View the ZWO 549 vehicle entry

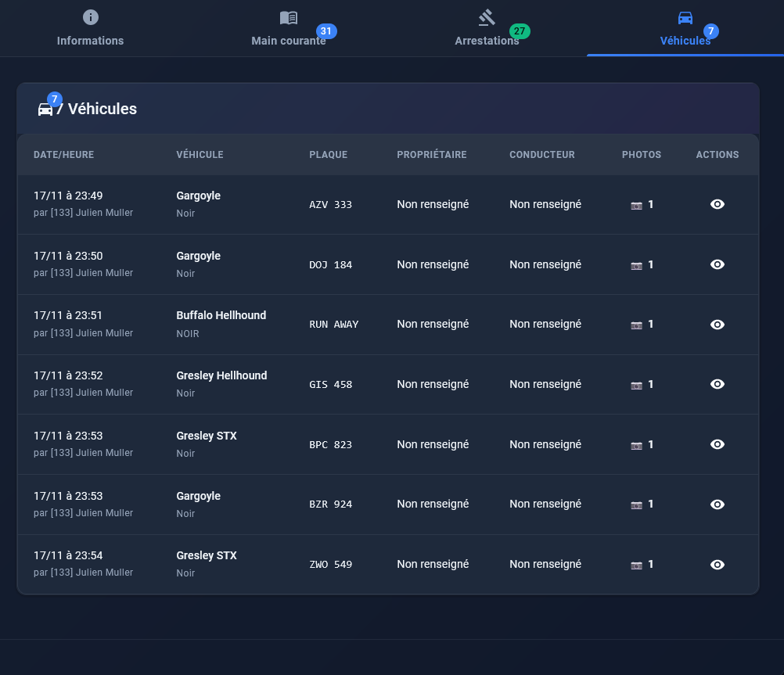(x=717, y=565)
